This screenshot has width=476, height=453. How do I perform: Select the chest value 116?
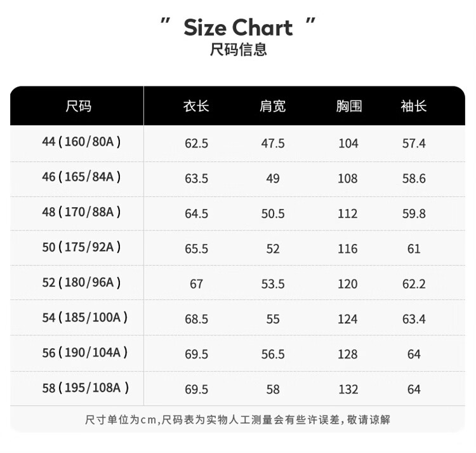[x=348, y=249]
